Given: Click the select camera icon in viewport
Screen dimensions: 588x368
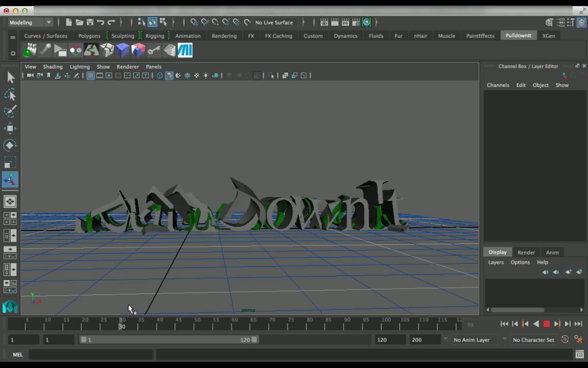Looking at the screenshot, I should (30, 76).
